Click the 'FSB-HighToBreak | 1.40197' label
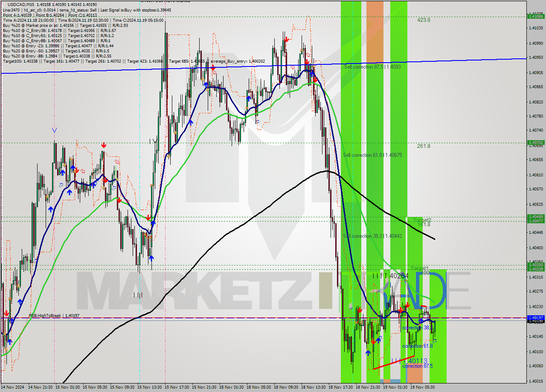Viewport: 546px width, 392px height. point(53,316)
